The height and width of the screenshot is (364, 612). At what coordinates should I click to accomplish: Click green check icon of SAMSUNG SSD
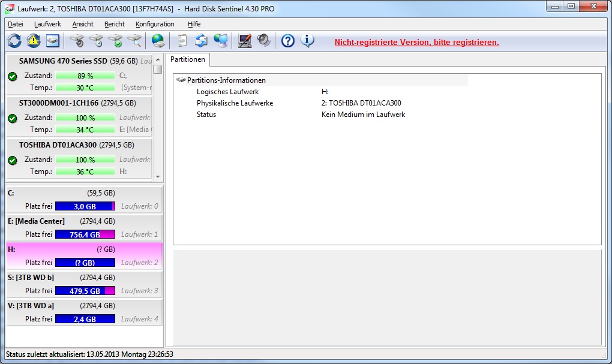click(13, 76)
